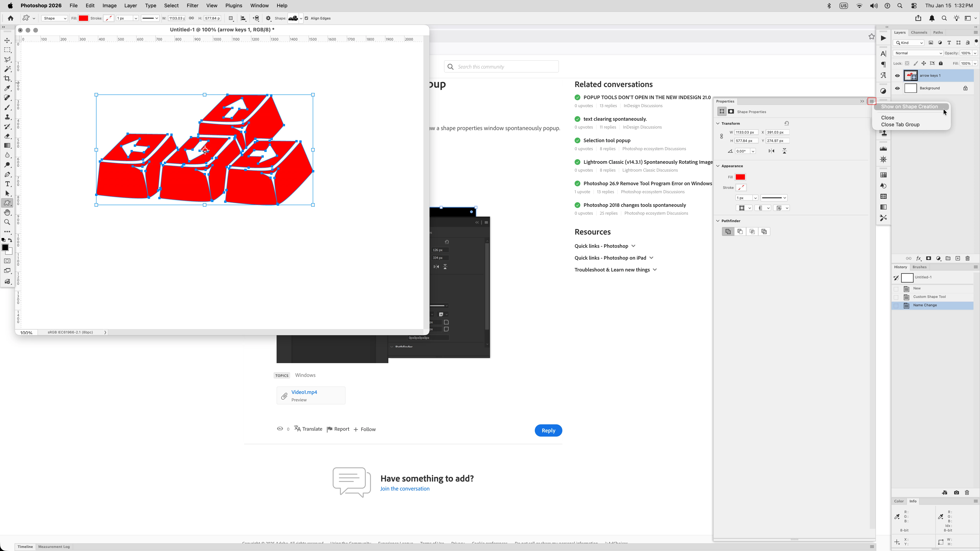Open the layer filter Kind dropdown
Image resolution: width=980 pixels, height=551 pixels.
tap(909, 43)
